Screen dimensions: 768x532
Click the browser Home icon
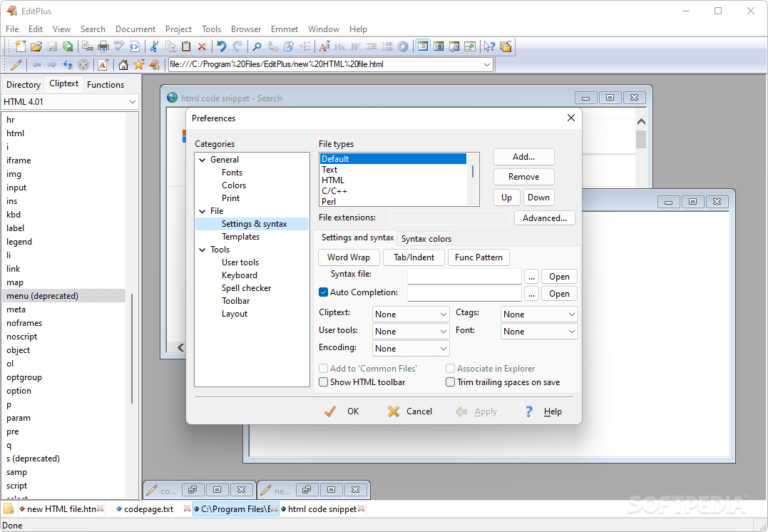(123, 65)
